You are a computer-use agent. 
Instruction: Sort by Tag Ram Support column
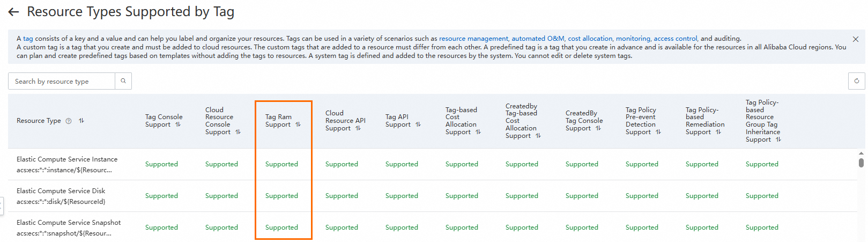298,124
